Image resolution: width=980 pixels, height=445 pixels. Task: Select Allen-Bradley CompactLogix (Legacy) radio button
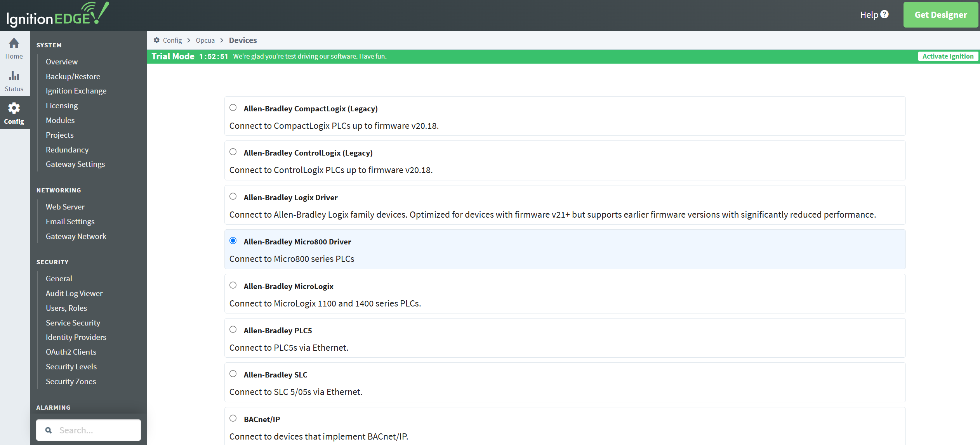[233, 108]
